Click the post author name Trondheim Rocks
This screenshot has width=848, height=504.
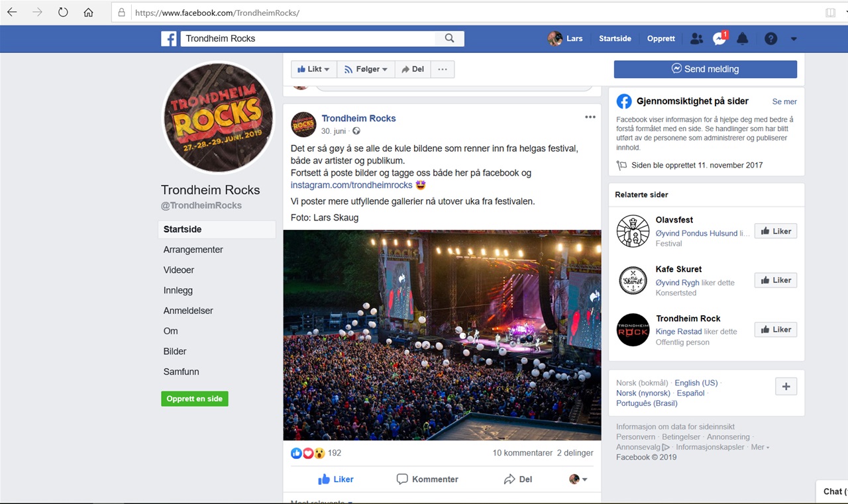[x=358, y=118]
